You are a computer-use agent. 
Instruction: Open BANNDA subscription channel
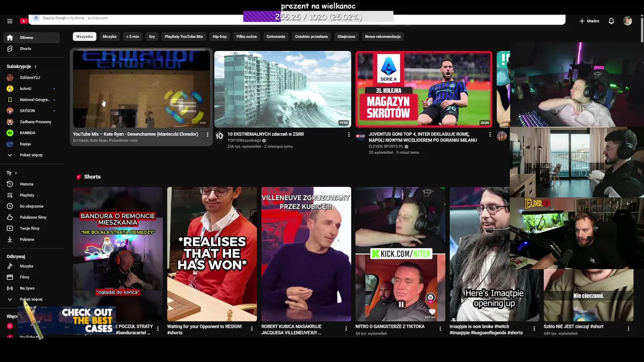[27, 133]
